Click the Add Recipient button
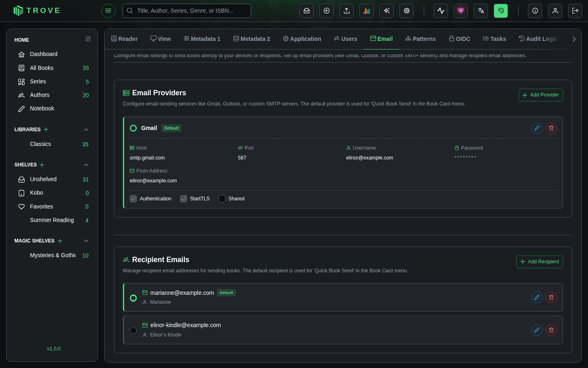Viewport: 588px width, 368px height. coord(539,262)
